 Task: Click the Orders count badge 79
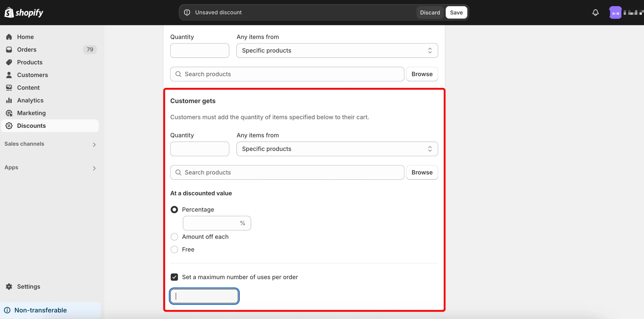pos(90,50)
